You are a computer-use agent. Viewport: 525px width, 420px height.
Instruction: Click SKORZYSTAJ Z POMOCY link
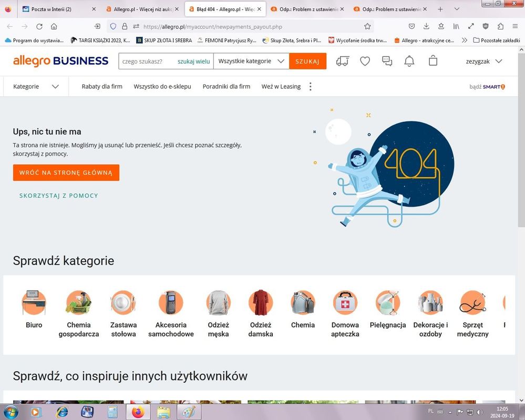[58, 196]
